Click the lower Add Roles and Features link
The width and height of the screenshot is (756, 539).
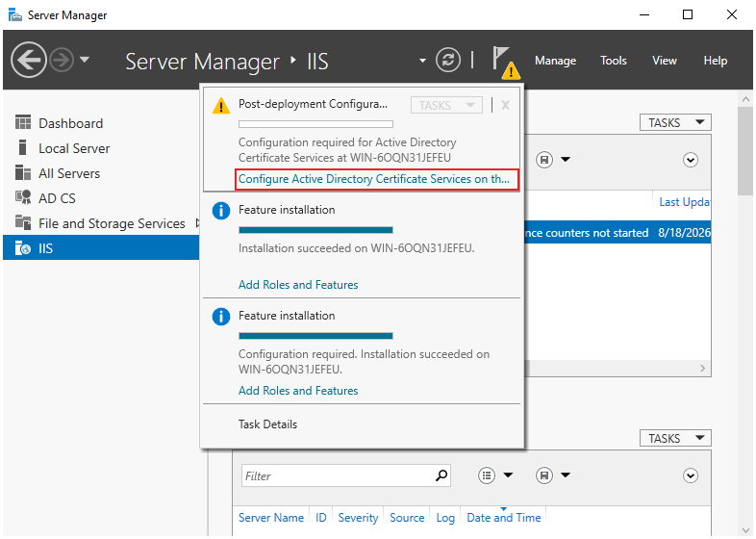tap(298, 391)
